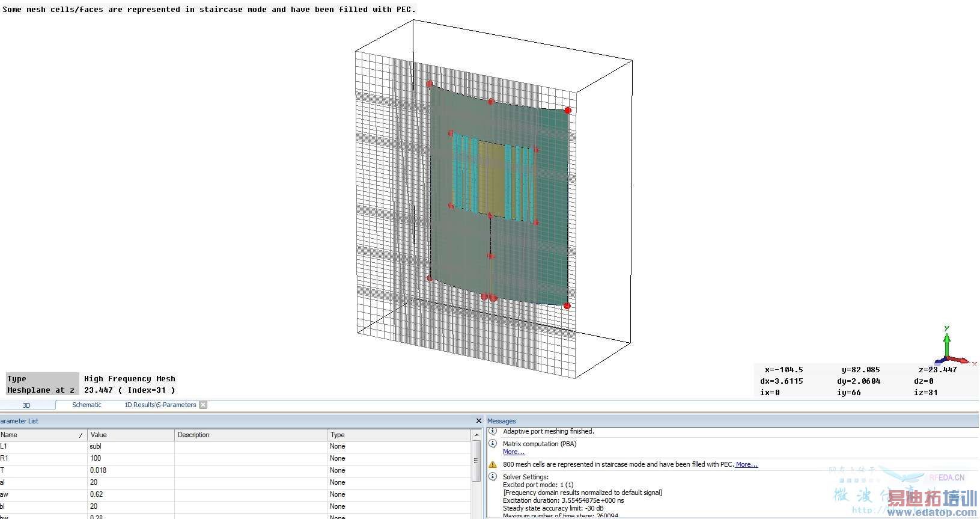Open More link after staircase PEC warning
The height and width of the screenshot is (519, 980).
(x=747, y=464)
